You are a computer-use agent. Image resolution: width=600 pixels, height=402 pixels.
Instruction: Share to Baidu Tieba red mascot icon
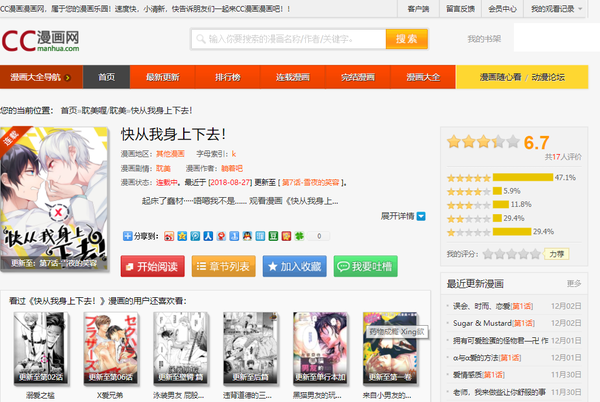pos(221,236)
